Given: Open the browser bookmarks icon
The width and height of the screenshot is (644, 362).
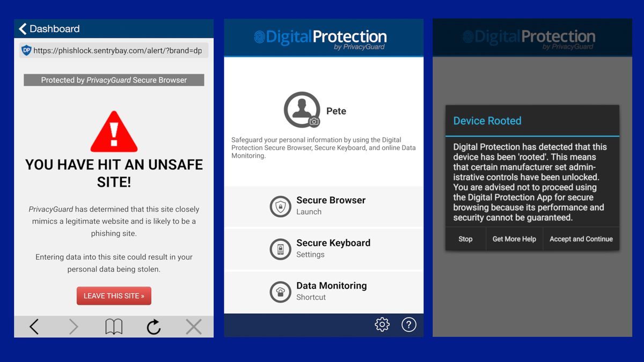Looking at the screenshot, I should pyautogui.click(x=113, y=326).
